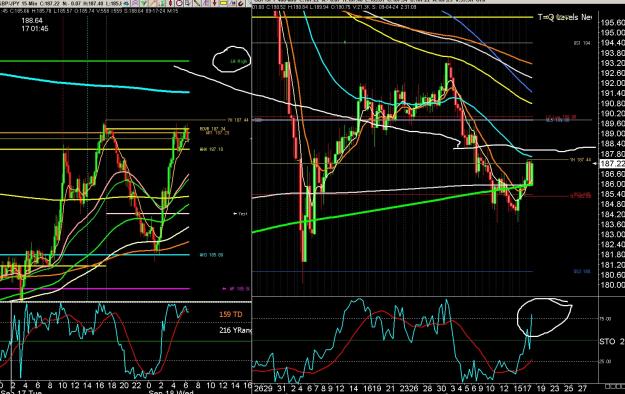Click the 192.00 price axis label
This screenshot has width=625, height=394.
(612, 83)
